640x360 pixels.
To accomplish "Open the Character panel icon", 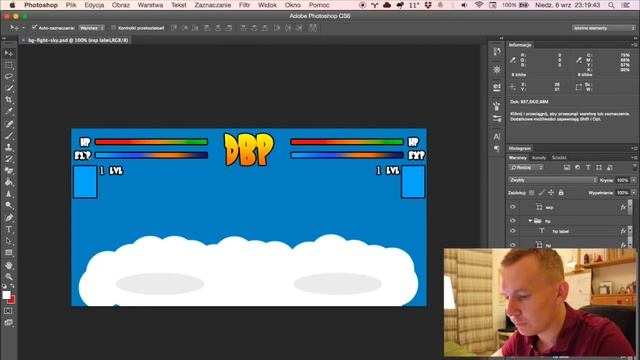I will coord(497,136).
